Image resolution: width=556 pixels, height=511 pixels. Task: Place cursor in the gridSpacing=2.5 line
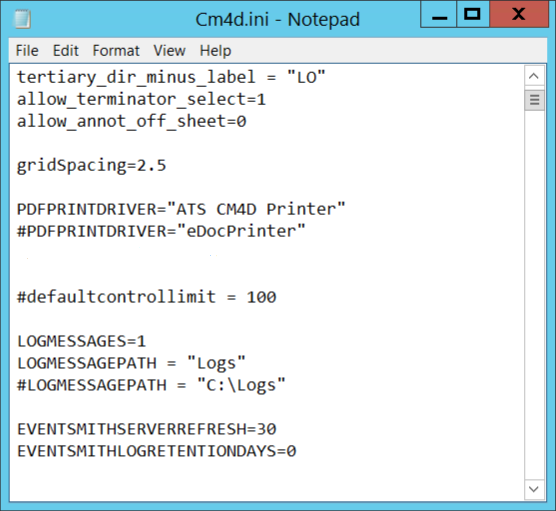coord(91,166)
